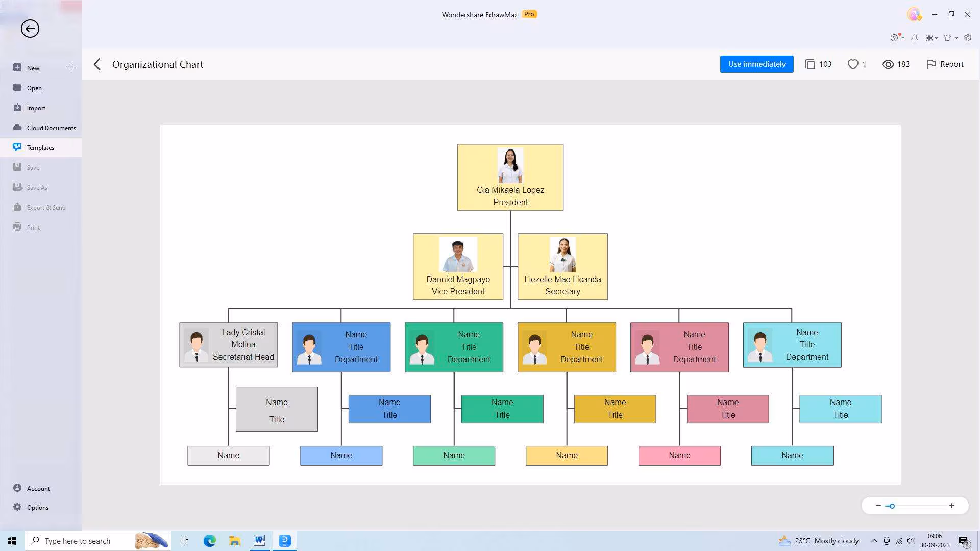Click the Use immediately button
980x551 pixels.
click(x=756, y=64)
